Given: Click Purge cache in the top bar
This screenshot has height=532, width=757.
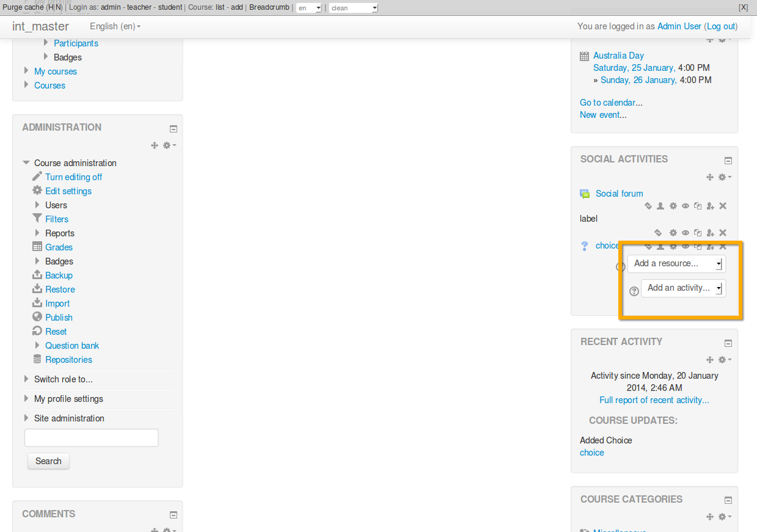Looking at the screenshot, I should [23, 7].
